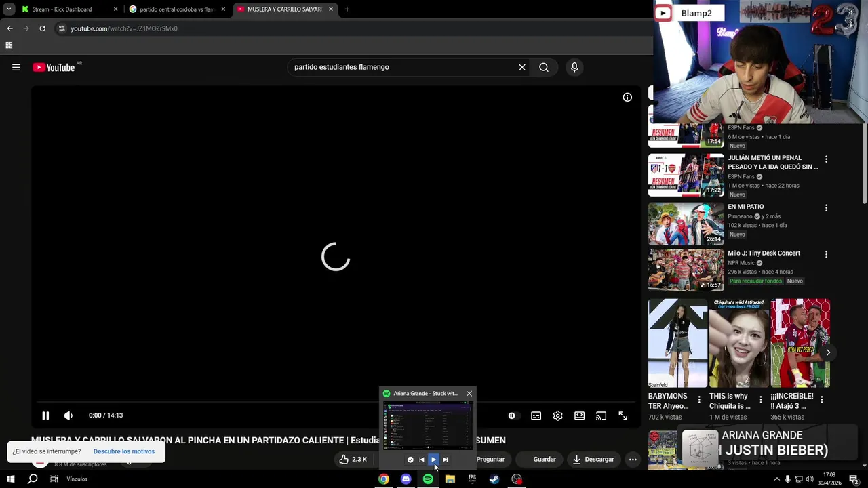The width and height of the screenshot is (868, 488).
Task: Download the video with Descargar
Action: (x=593, y=459)
